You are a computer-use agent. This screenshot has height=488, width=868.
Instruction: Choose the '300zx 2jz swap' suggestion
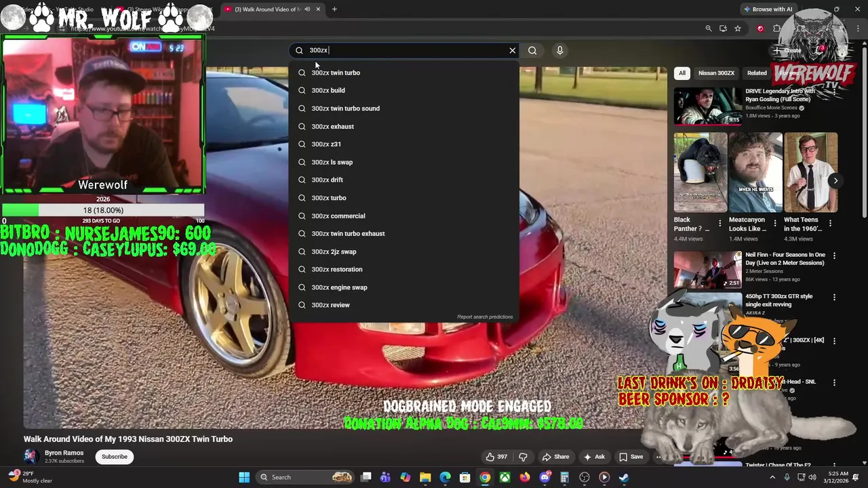coord(404,251)
